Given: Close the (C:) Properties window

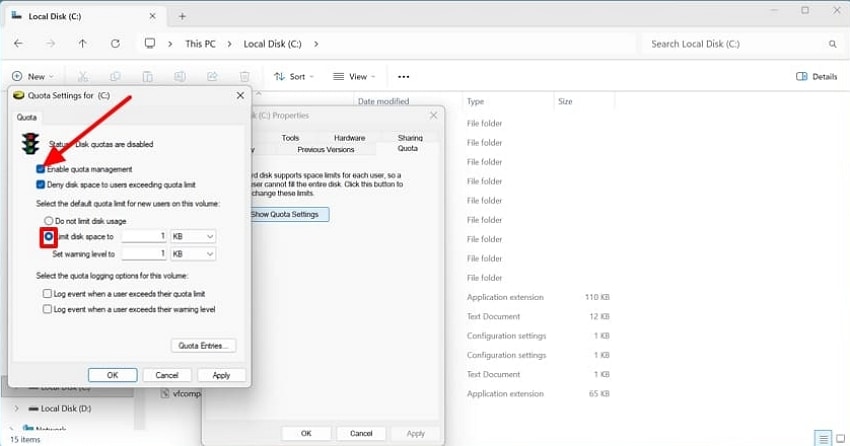Looking at the screenshot, I should [433, 115].
